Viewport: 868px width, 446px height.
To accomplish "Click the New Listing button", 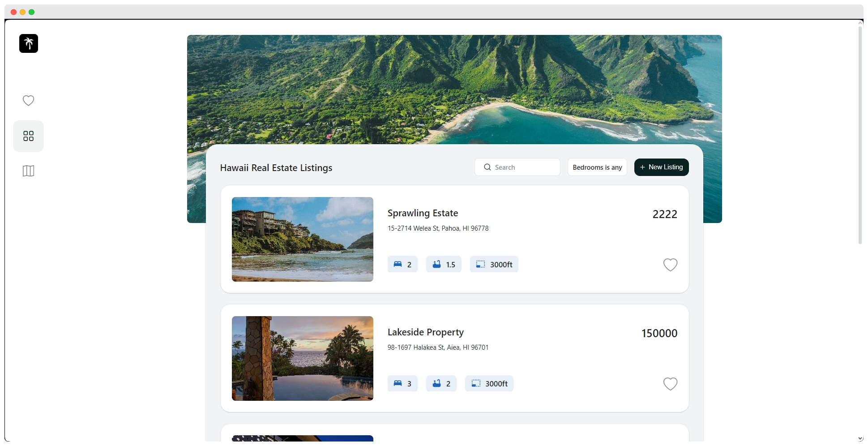I will point(661,167).
